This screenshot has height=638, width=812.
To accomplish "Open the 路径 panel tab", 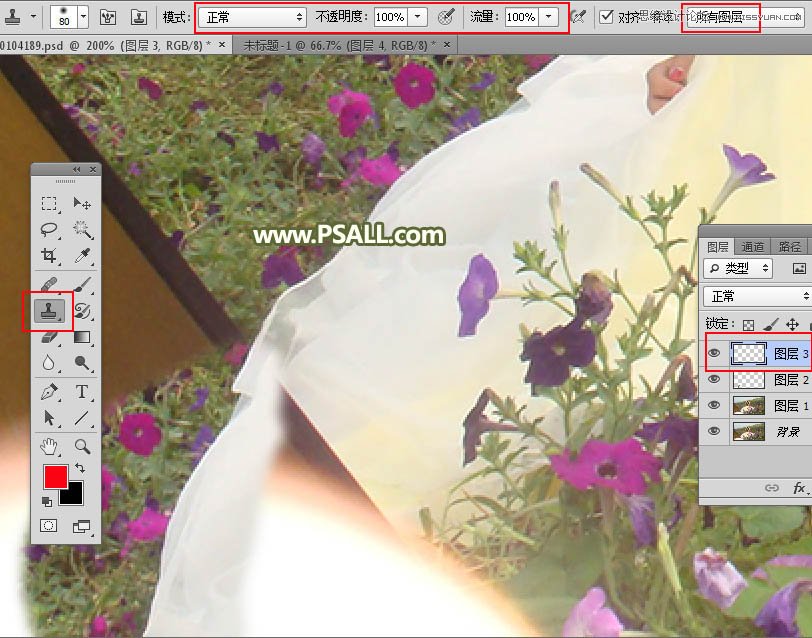I will 789,246.
